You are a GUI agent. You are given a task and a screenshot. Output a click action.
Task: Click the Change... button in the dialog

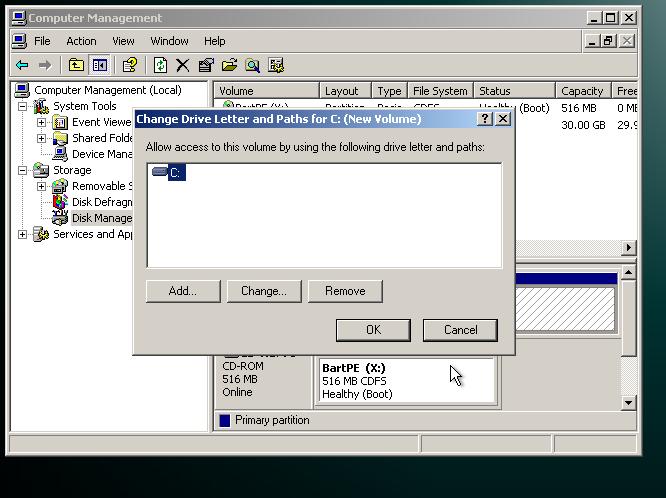263,291
